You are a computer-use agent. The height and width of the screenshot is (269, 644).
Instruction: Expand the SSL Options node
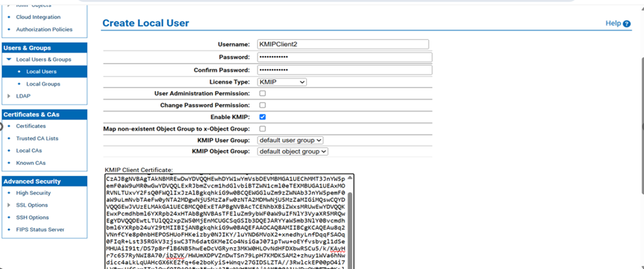tap(9, 205)
